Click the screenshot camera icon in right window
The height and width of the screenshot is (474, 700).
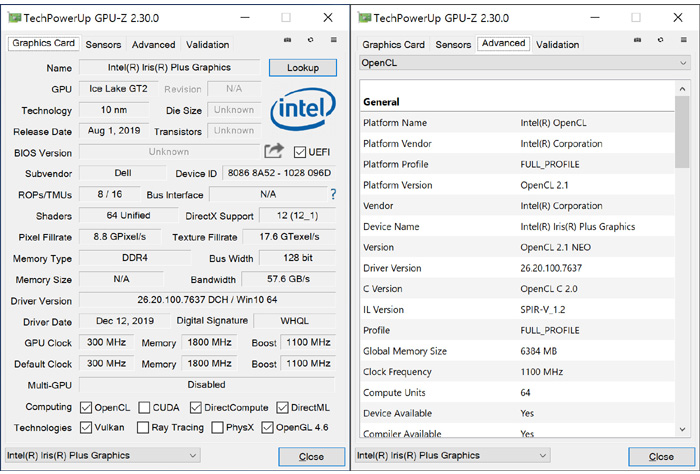(638, 40)
